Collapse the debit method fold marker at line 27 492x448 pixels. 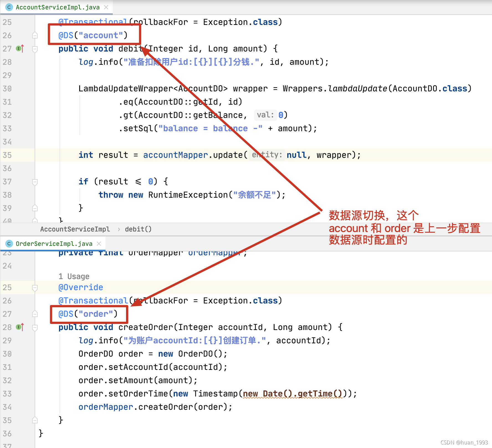pyautogui.click(x=35, y=49)
